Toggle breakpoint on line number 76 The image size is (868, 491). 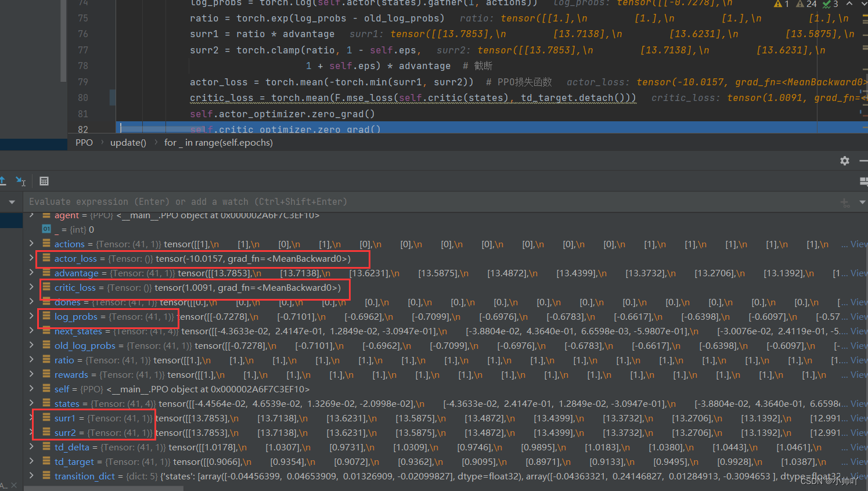tap(83, 34)
